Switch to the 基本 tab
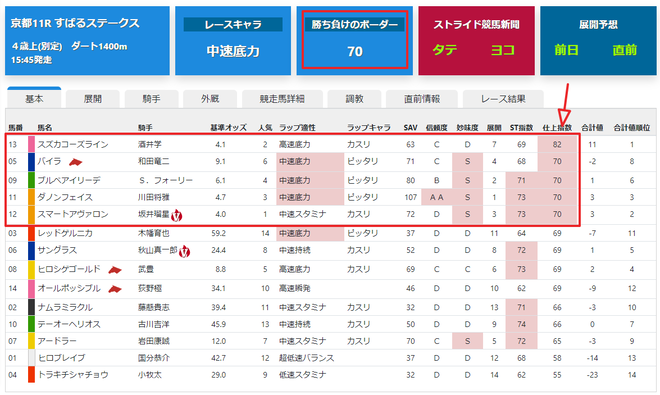The width and height of the screenshot is (660, 395). 34,99
